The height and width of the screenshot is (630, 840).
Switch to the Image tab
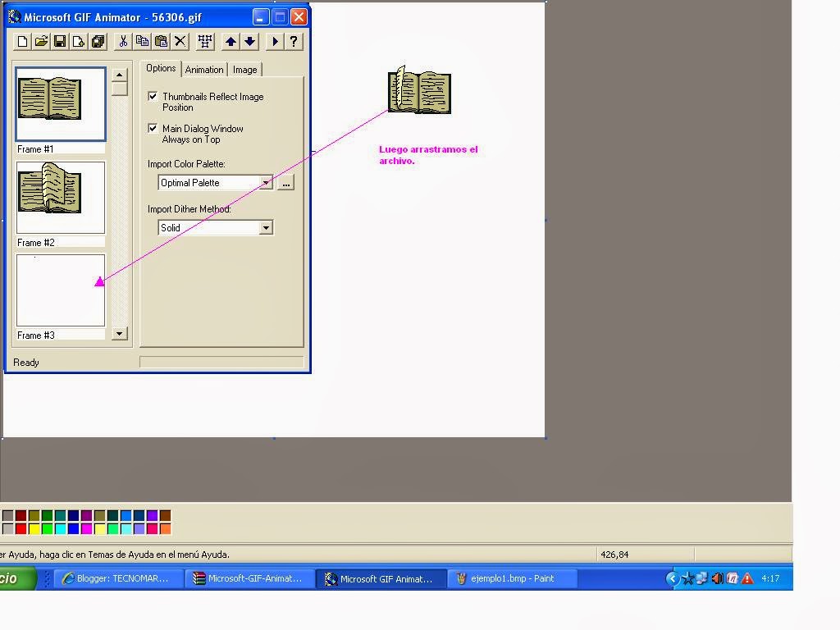tap(244, 70)
